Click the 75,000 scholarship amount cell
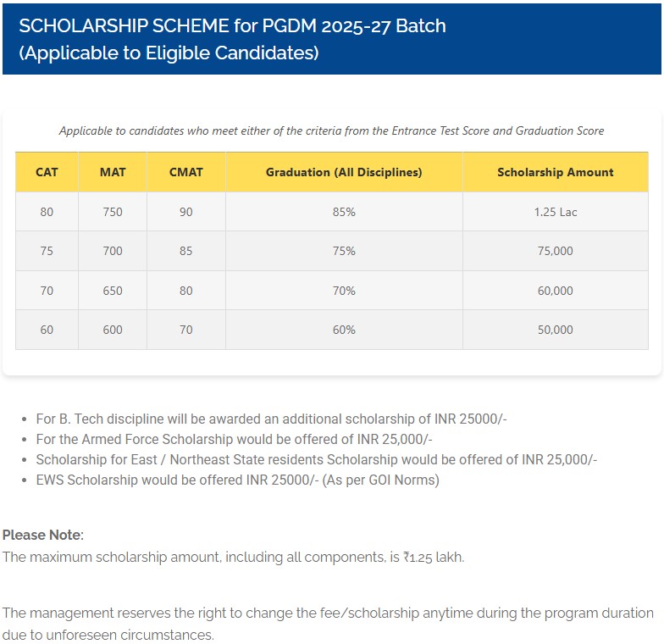The height and width of the screenshot is (644, 664). point(555,251)
